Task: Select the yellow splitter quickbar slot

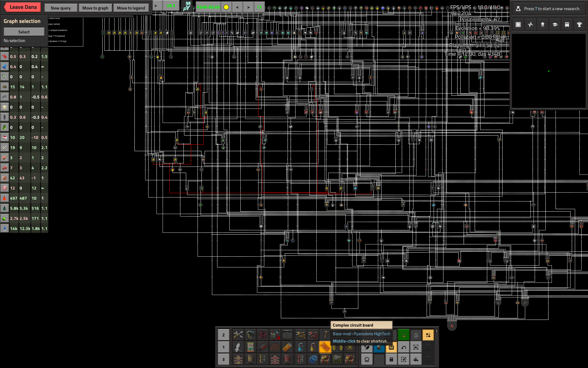Action: 263,359
